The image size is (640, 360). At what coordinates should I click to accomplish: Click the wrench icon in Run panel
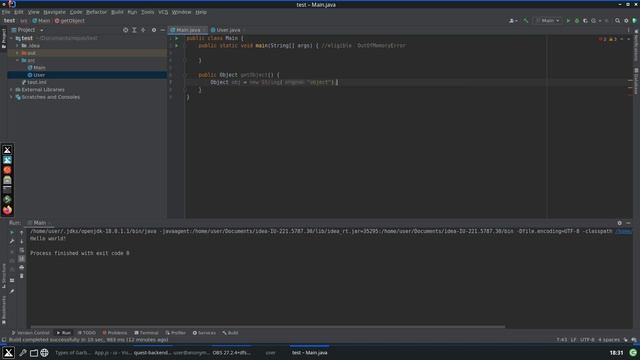pos(12,241)
